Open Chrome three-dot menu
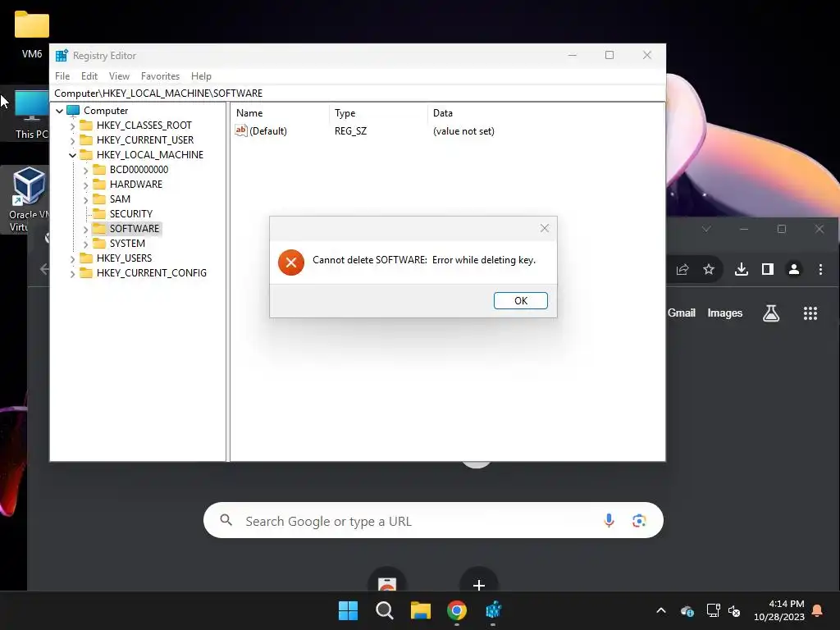This screenshot has width=840, height=630. click(x=820, y=269)
